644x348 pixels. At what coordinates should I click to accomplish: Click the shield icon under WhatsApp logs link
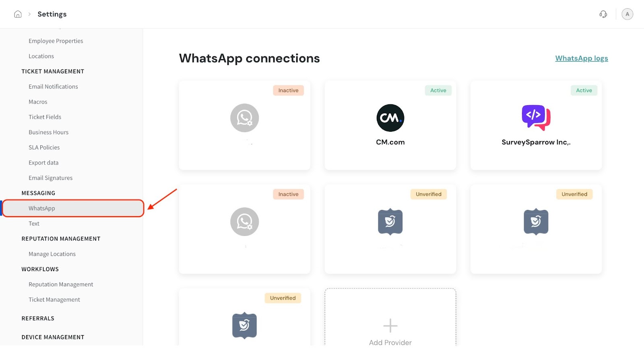coord(536,222)
